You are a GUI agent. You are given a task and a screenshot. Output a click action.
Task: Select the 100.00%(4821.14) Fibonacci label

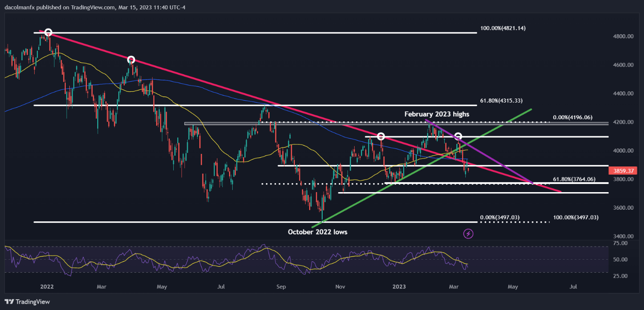[x=503, y=28]
